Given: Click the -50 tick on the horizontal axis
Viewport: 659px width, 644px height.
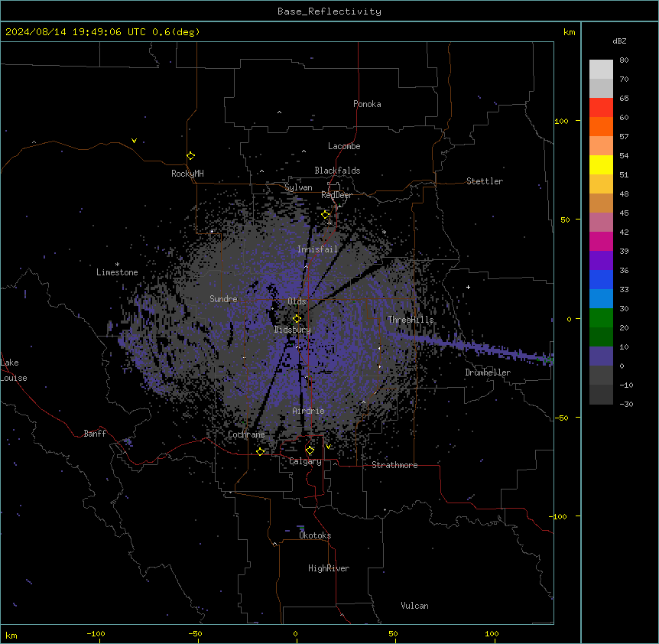Looking at the screenshot, I should tap(195, 633).
